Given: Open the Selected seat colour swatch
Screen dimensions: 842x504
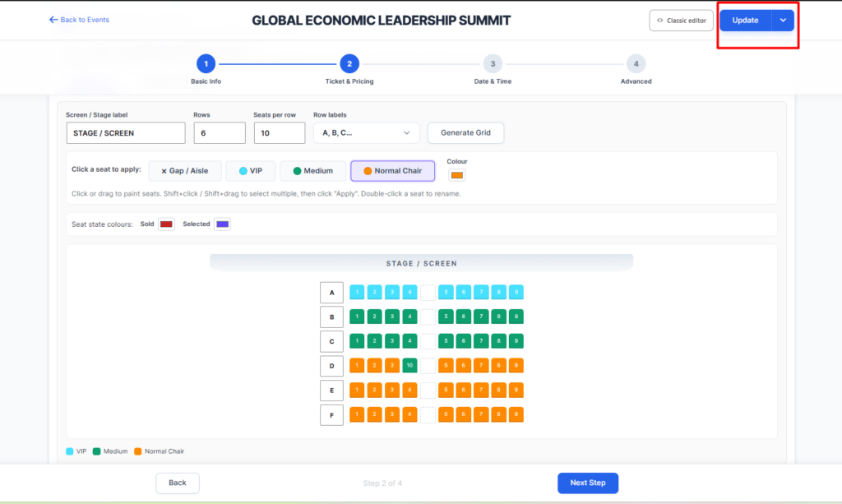Looking at the screenshot, I should tap(222, 224).
